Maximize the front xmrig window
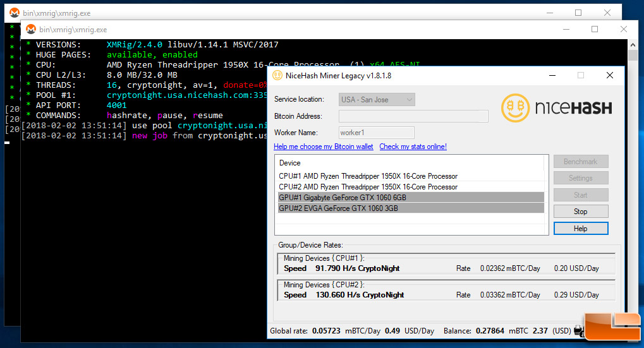Image resolution: width=644 pixels, height=348 pixels. click(x=594, y=29)
